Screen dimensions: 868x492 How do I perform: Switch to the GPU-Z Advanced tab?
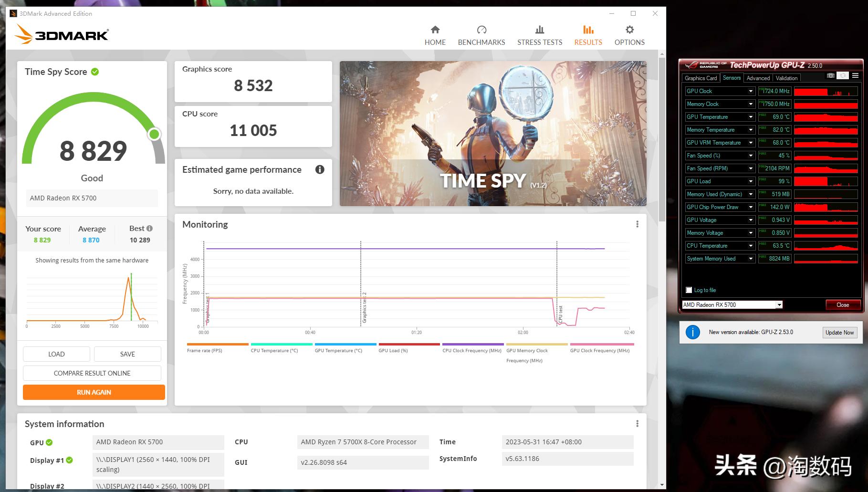pos(758,78)
